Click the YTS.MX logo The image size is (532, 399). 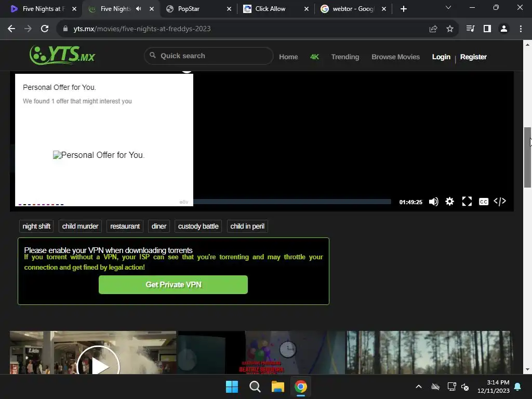(62, 55)
